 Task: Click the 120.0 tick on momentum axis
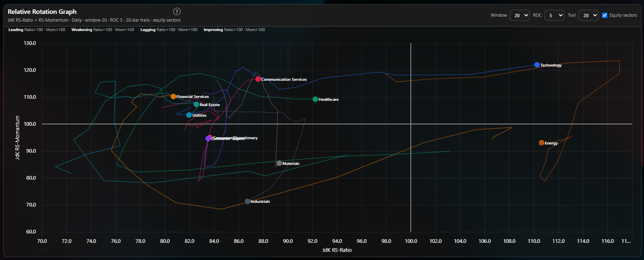point(30,70)
